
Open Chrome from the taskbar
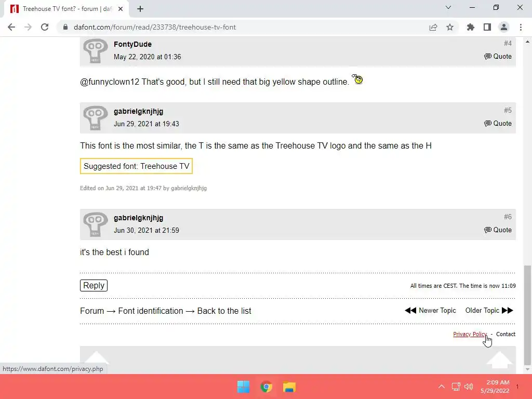(267, 387)
